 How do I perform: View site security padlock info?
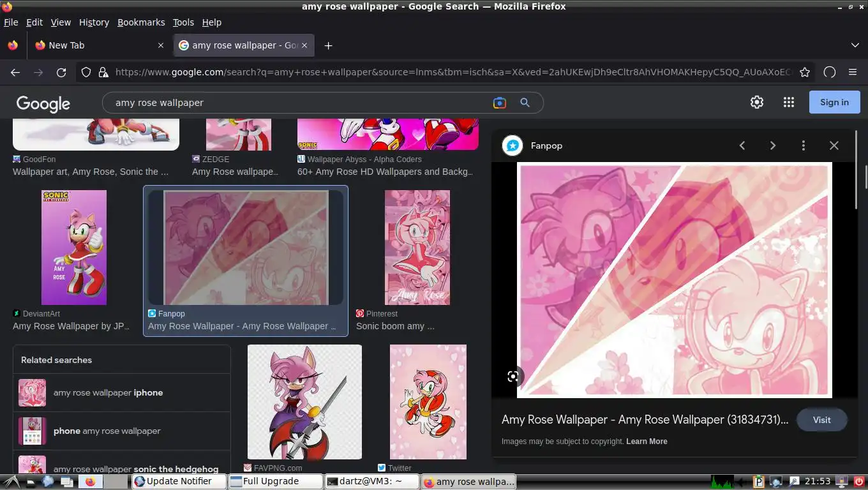click(103, 72)
